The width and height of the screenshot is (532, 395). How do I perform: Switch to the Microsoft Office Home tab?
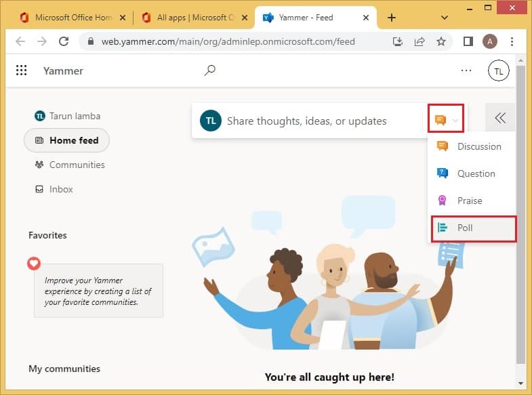(x=72, y=18)
